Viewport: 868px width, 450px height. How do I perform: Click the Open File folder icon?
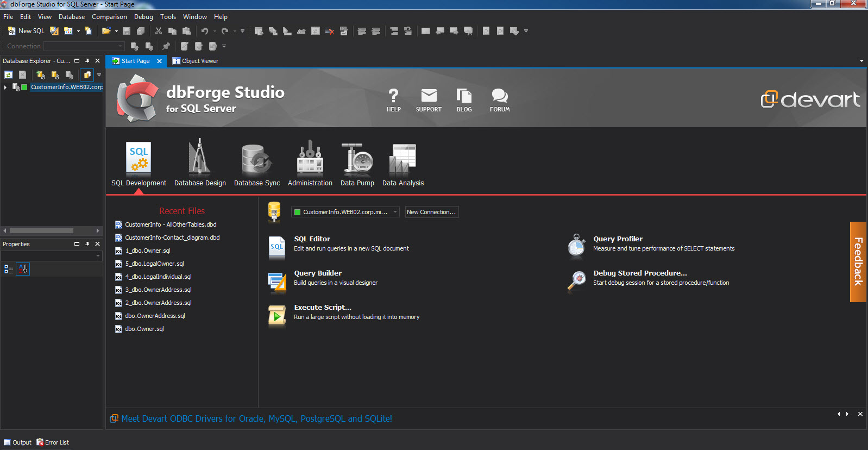106,31
